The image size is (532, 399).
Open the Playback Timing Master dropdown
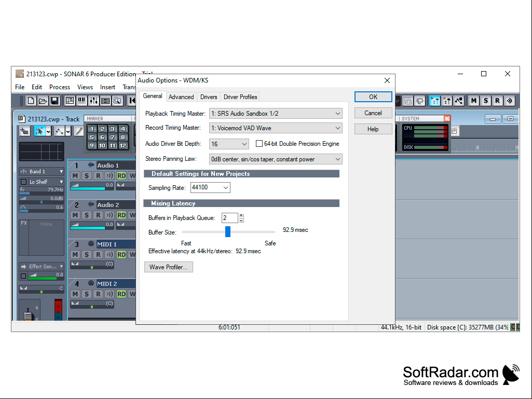(x=276, y=114)
